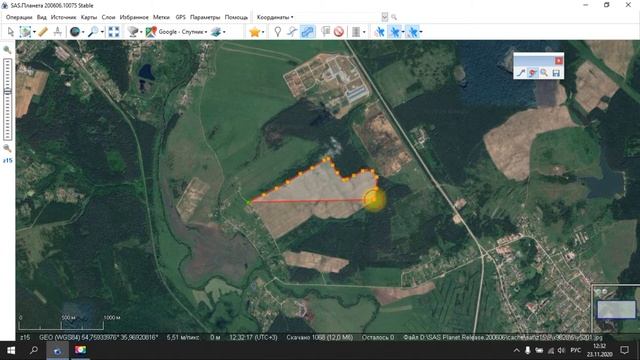Activate the area selection tool
The width and height of the screenshot is (640, 360).
point(25,31)
